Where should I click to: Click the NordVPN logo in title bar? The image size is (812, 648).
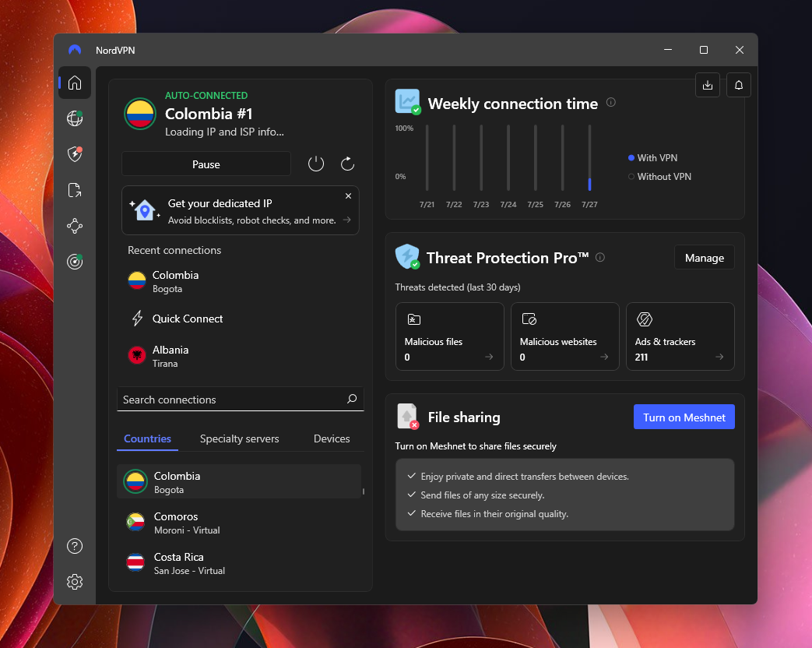pos(75,50)
